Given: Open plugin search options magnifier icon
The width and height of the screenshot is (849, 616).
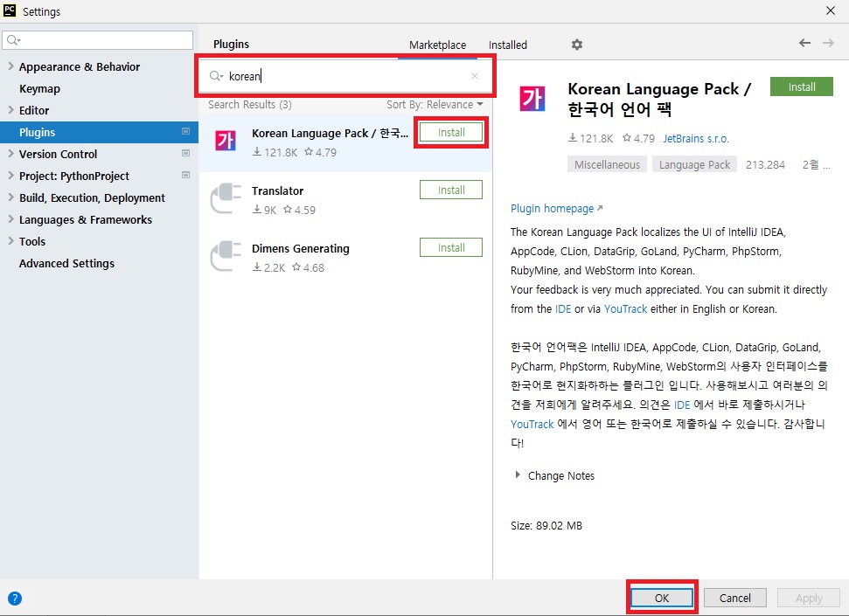Looking at the screenshot, I should (x=216, y=76).
